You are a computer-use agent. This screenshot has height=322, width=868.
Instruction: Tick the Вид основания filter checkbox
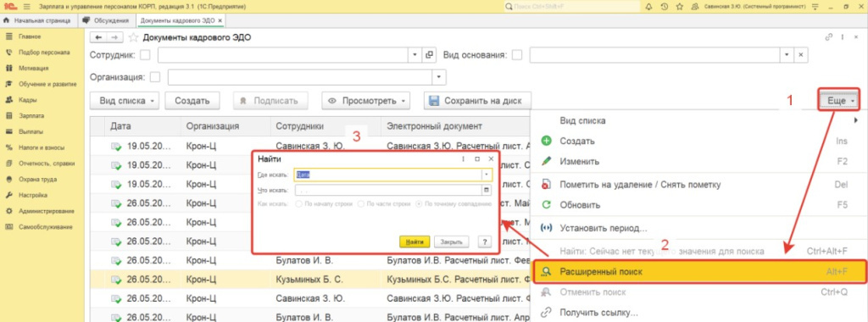pos(517,55)
